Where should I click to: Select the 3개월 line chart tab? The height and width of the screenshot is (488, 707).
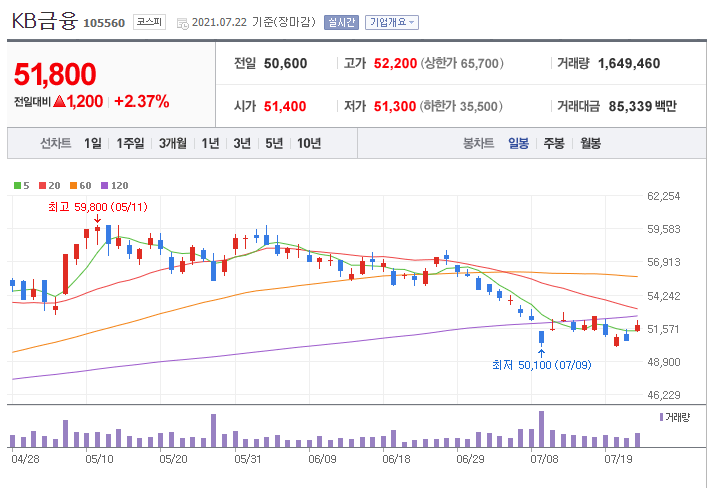coord(173,143)
